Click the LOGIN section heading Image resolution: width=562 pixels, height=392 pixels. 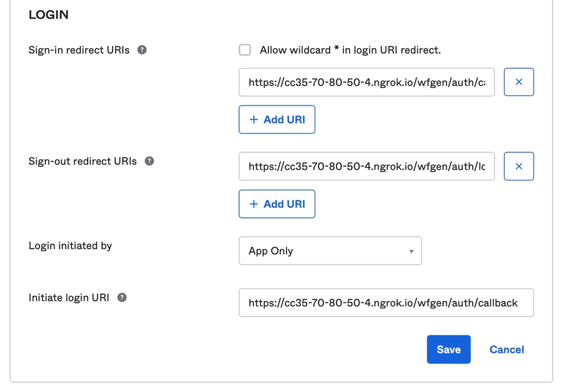pyautogui.click(x=49, y=15)
